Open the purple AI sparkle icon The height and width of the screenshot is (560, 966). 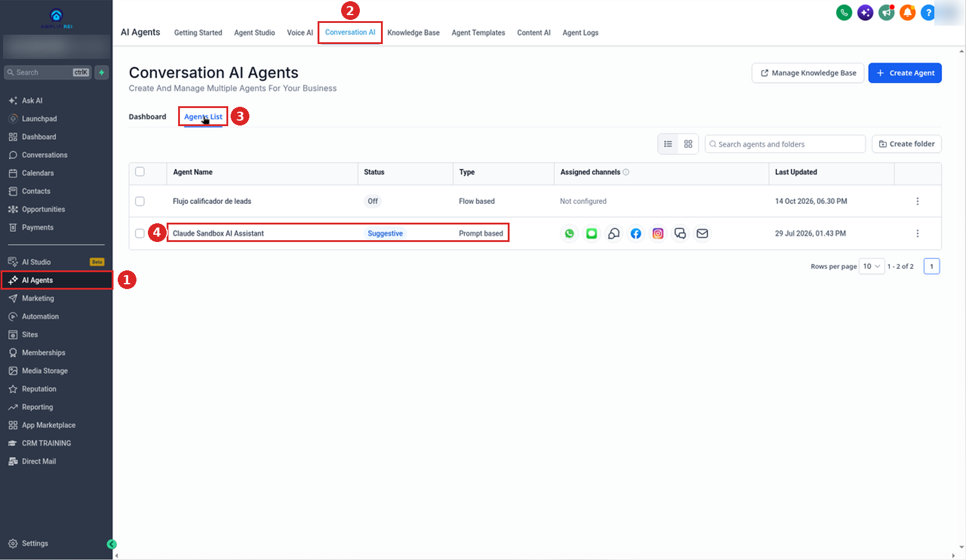coord(865,12)
